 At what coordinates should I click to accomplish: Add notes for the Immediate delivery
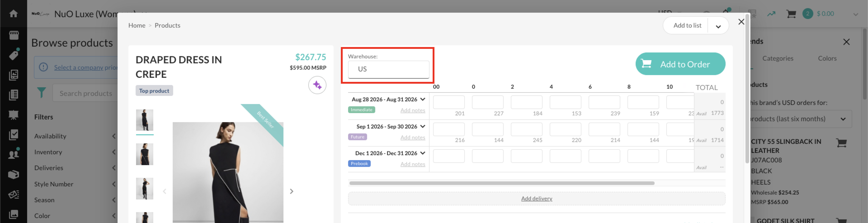413,110
